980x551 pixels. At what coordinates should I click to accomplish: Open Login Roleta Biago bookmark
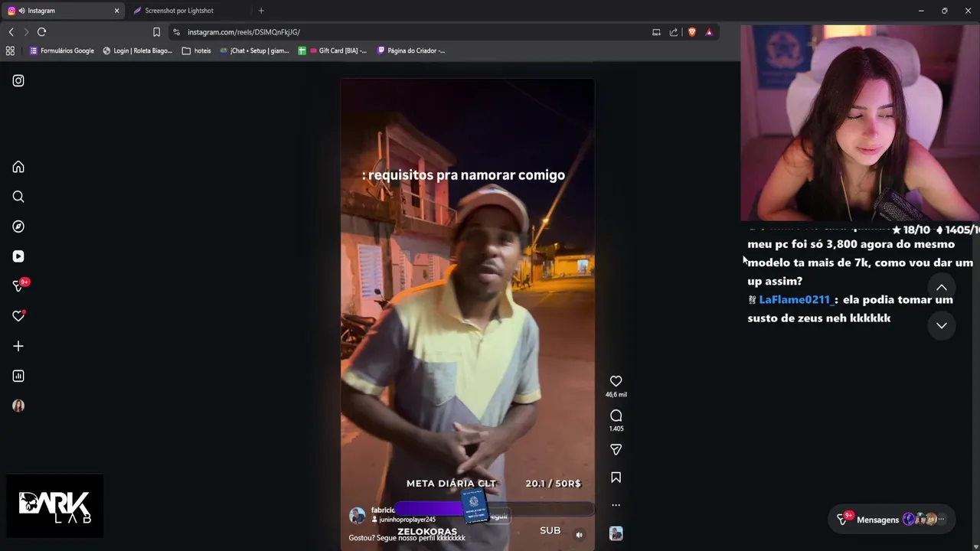coord(138,51)
